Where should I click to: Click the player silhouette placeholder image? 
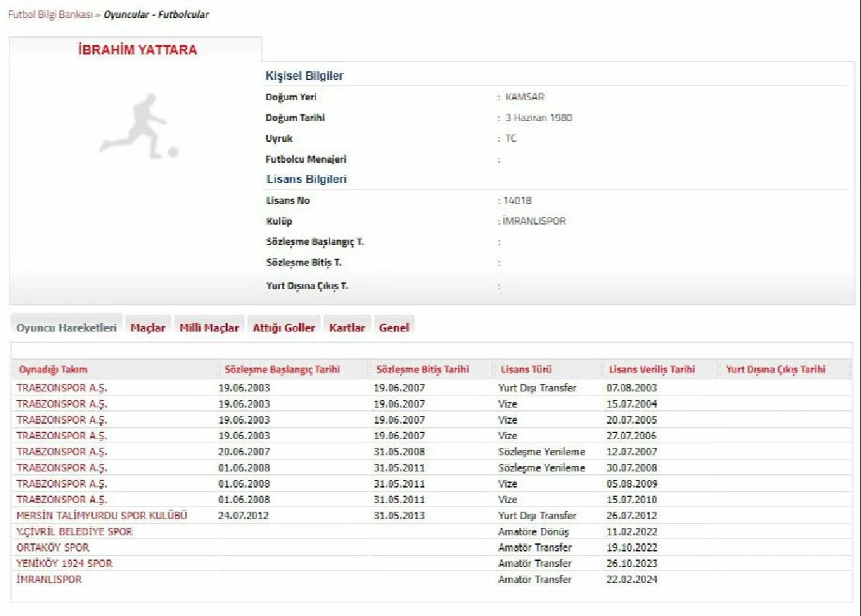[138, 126]
